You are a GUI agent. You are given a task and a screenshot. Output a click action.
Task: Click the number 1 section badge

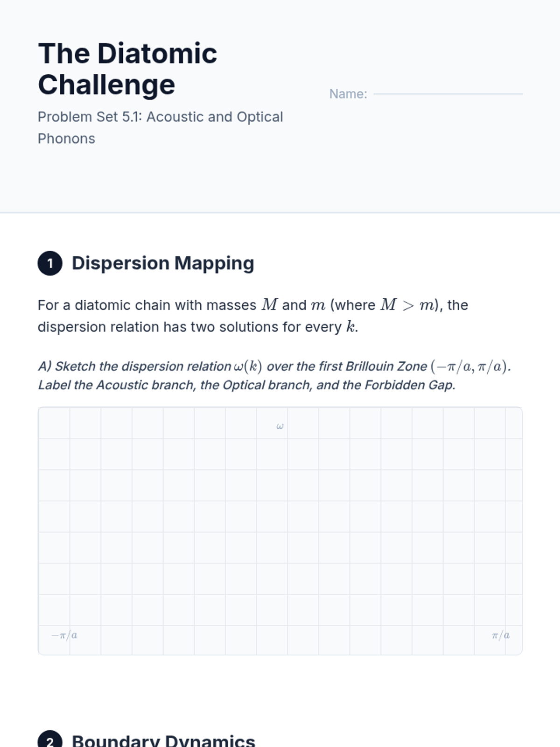click(50, 263)
